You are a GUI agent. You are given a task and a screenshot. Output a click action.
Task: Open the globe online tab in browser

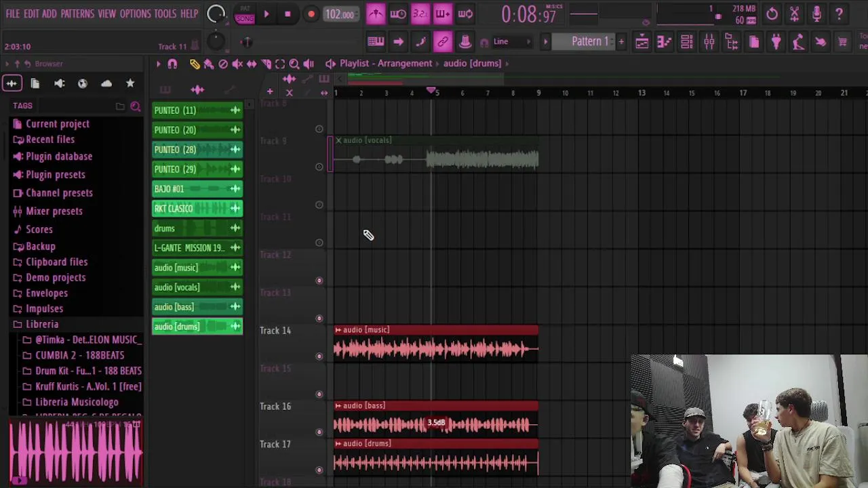83,83
